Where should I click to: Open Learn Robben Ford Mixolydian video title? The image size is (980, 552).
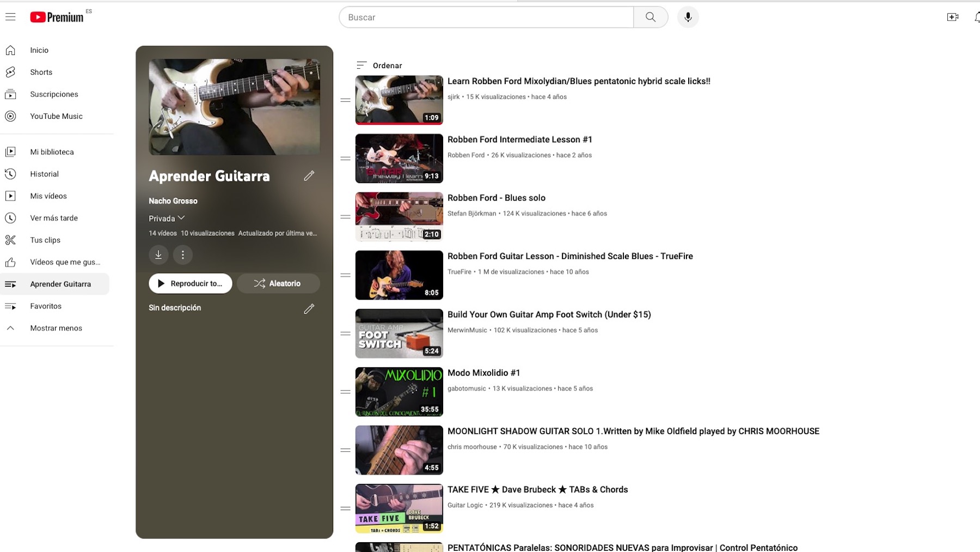(579, 81)
